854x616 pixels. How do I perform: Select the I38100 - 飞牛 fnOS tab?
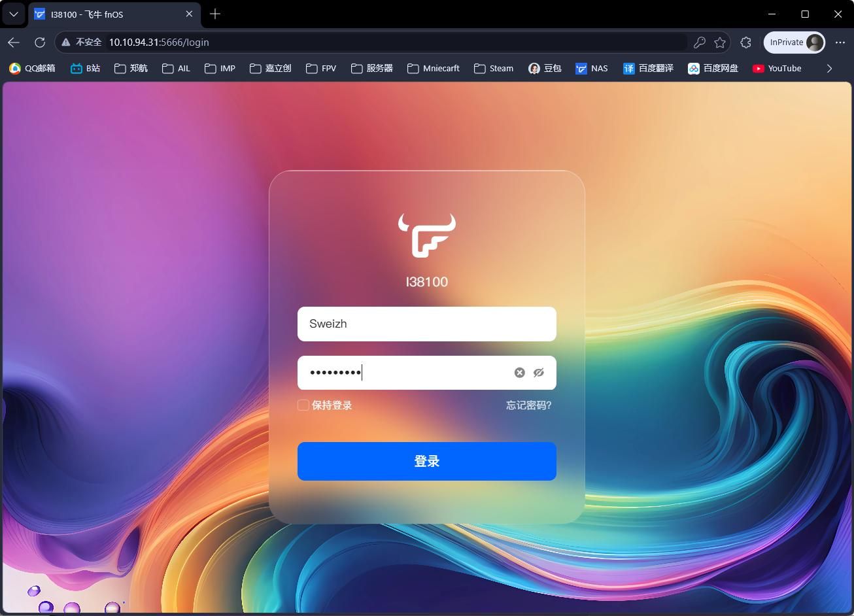(114, 14)
